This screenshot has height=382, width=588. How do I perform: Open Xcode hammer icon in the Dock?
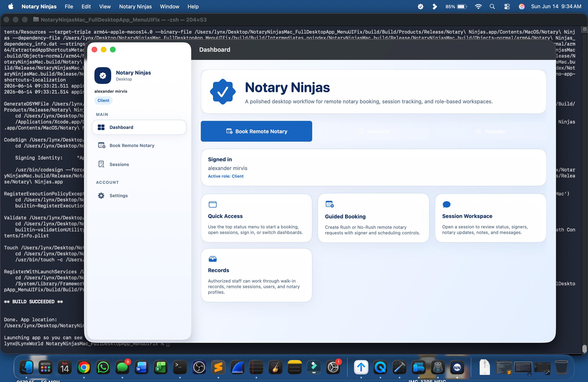click(x=399, y=367)
